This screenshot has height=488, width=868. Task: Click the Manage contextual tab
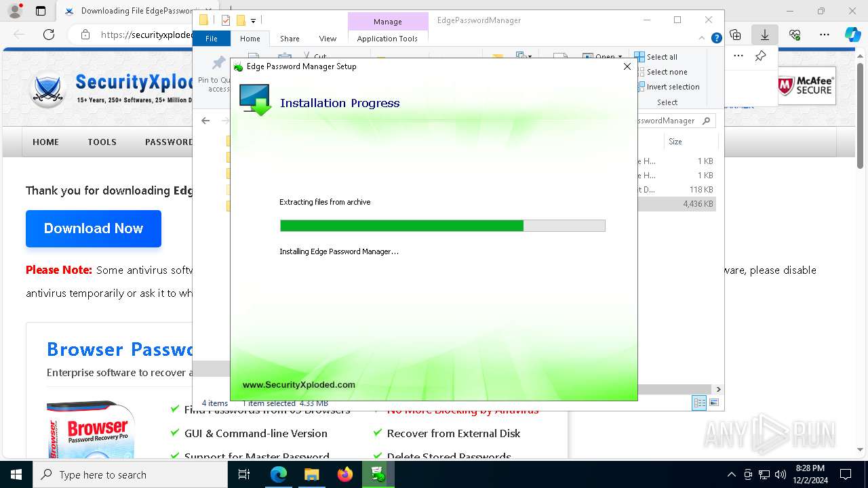[388, 22]
